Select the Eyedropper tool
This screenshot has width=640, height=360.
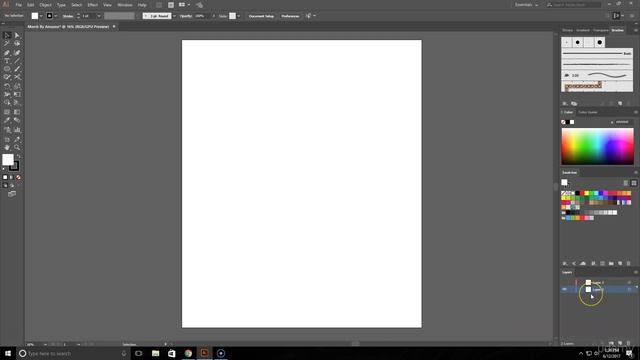7,120
